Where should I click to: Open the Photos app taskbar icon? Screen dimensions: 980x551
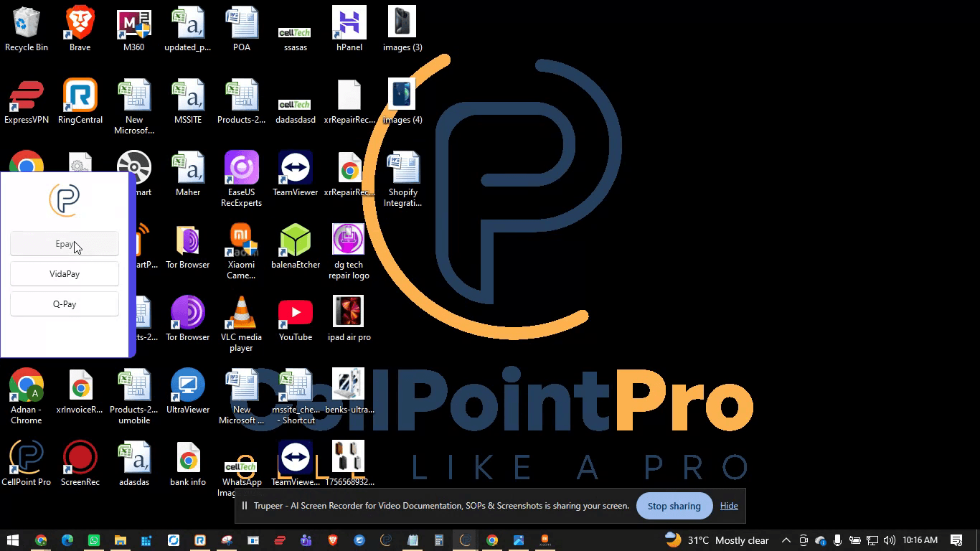[x=519, y=540]
